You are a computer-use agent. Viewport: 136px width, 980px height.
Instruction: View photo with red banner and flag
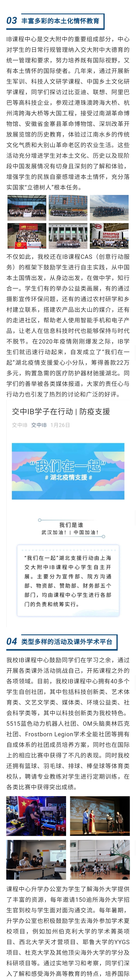(x=27, y=235)
